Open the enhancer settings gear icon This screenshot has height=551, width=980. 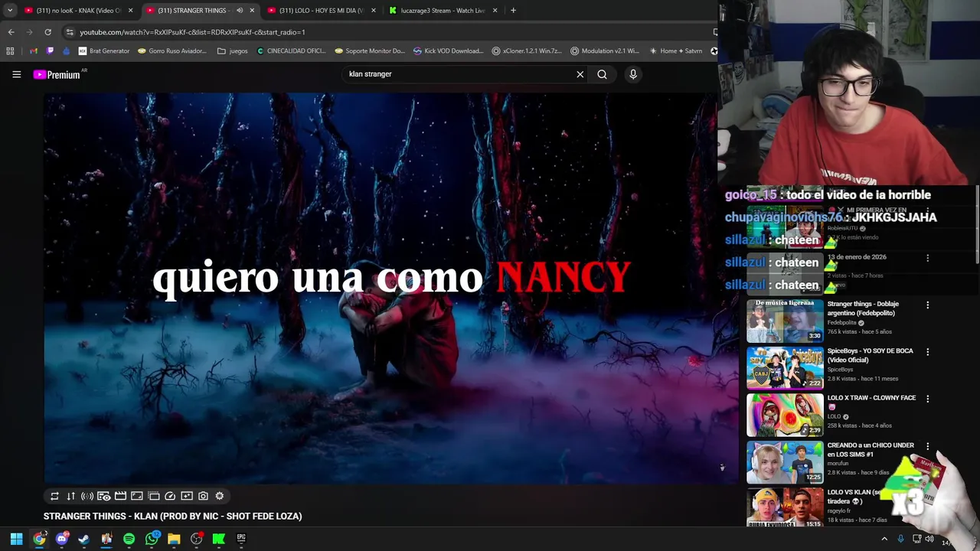tap(220, 496)
